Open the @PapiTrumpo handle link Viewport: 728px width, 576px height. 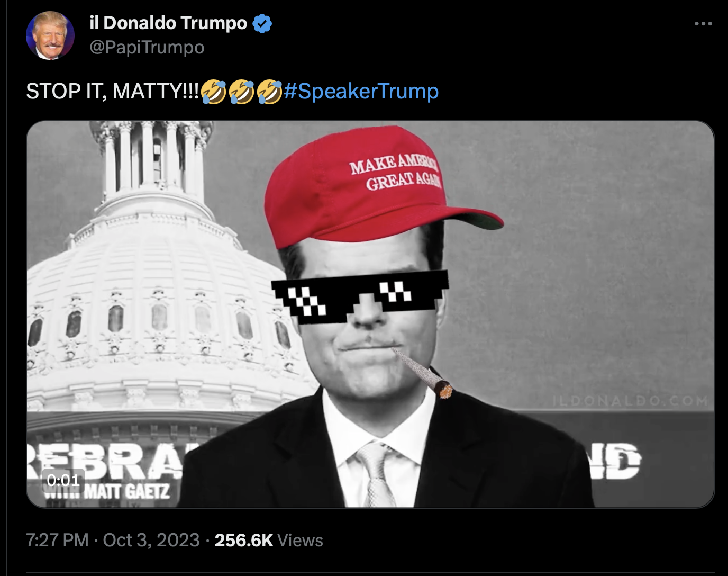tap(147, 47)
